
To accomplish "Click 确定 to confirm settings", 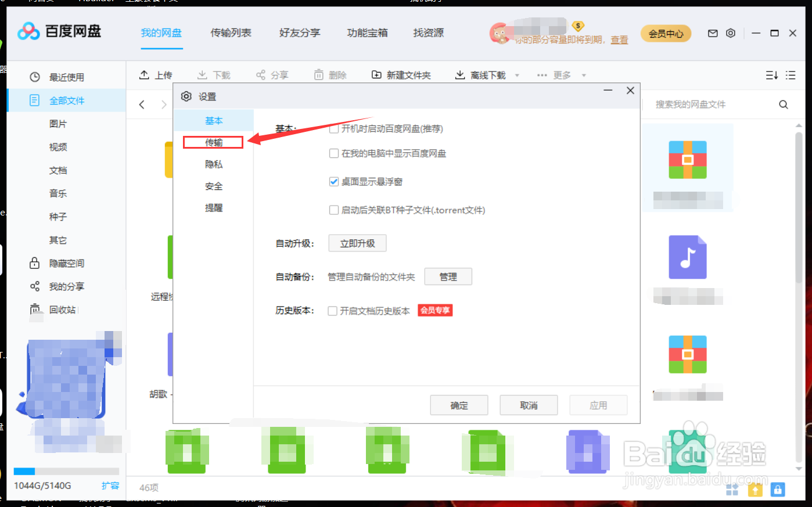I will click(x=459, y=405).
